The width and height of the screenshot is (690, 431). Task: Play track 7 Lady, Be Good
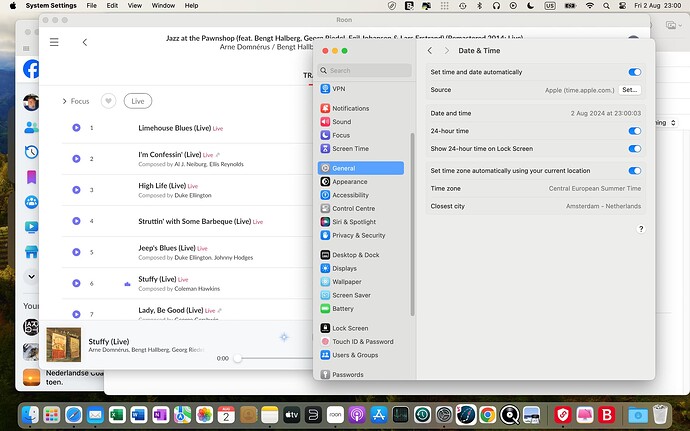coord(76,314)
